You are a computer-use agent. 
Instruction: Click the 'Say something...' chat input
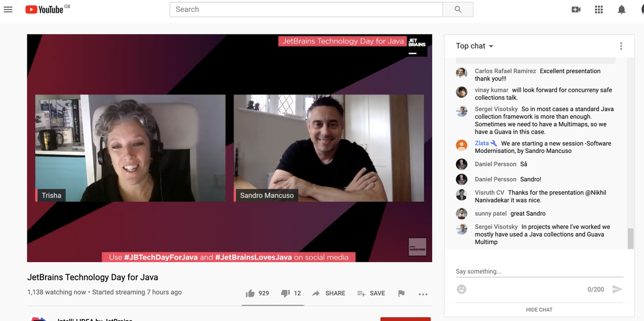click(539, 272)
